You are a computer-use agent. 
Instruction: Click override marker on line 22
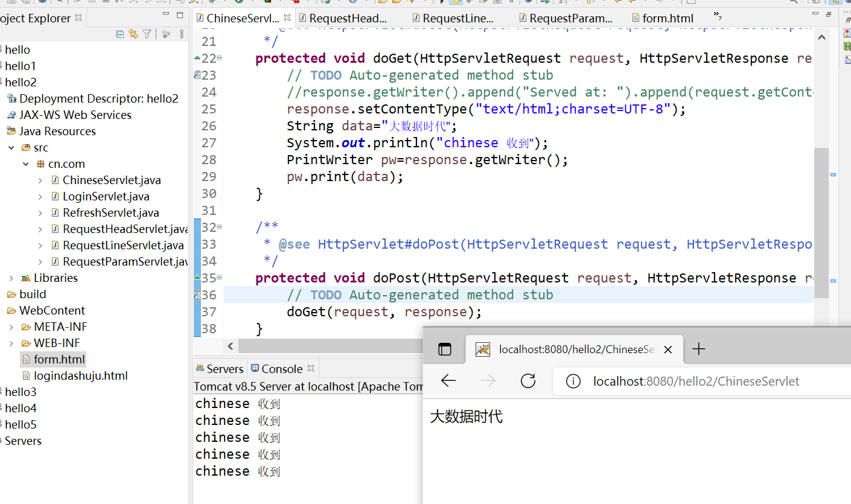click(197, 59)
